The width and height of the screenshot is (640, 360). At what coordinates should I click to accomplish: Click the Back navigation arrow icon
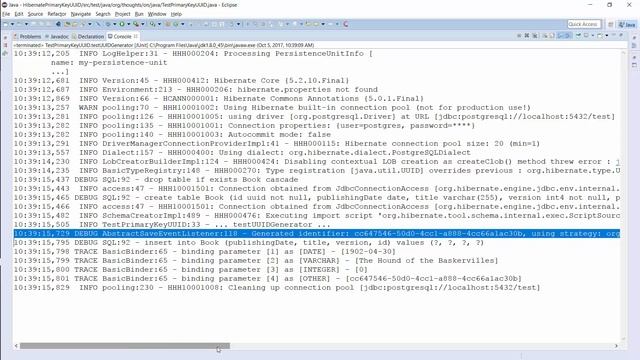(x=316, y=24)
